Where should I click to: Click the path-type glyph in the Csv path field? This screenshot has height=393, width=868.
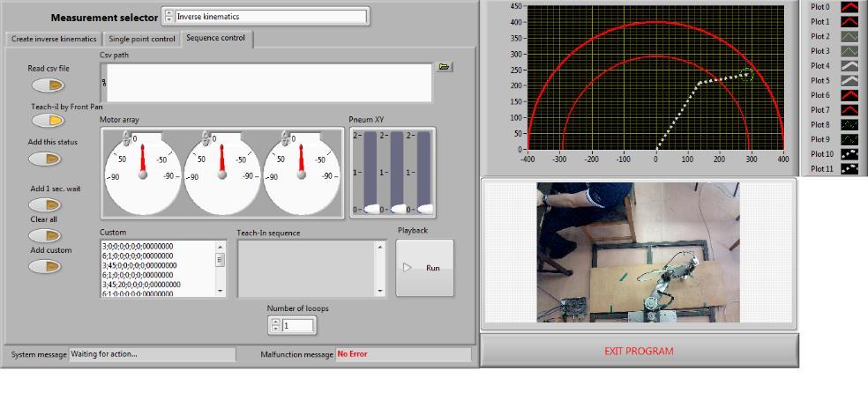tap(104, 82)
